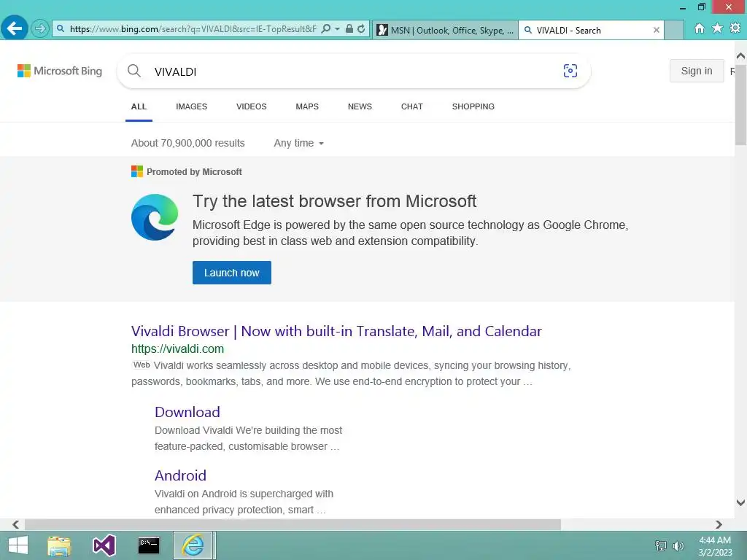The width and height of the screenshot is (747, 560).
Task: Click the Microsoft Edge logo in the promotion
Action: point(155,217)
